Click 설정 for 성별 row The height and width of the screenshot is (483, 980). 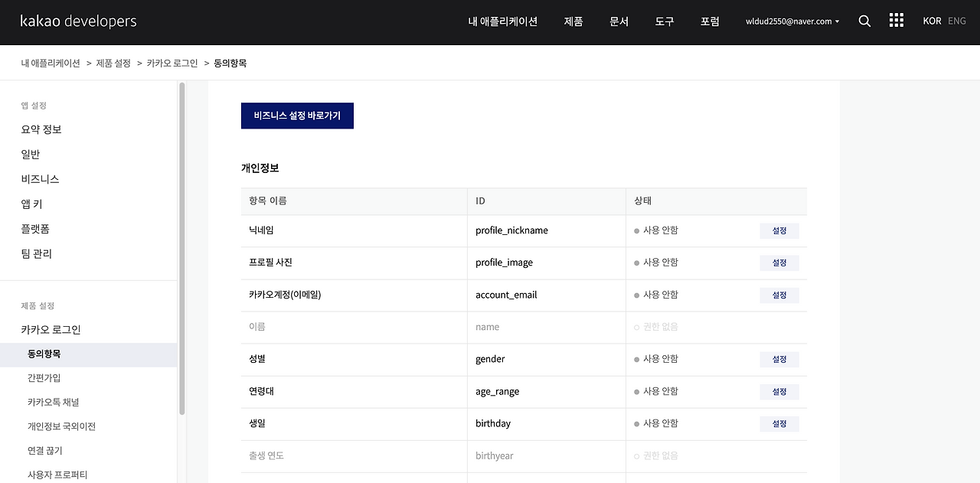point(779,359)
